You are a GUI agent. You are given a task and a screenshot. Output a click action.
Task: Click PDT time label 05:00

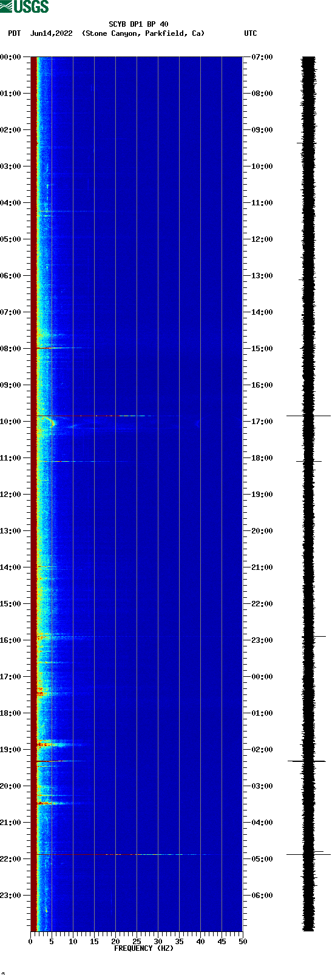click(11, 239)
